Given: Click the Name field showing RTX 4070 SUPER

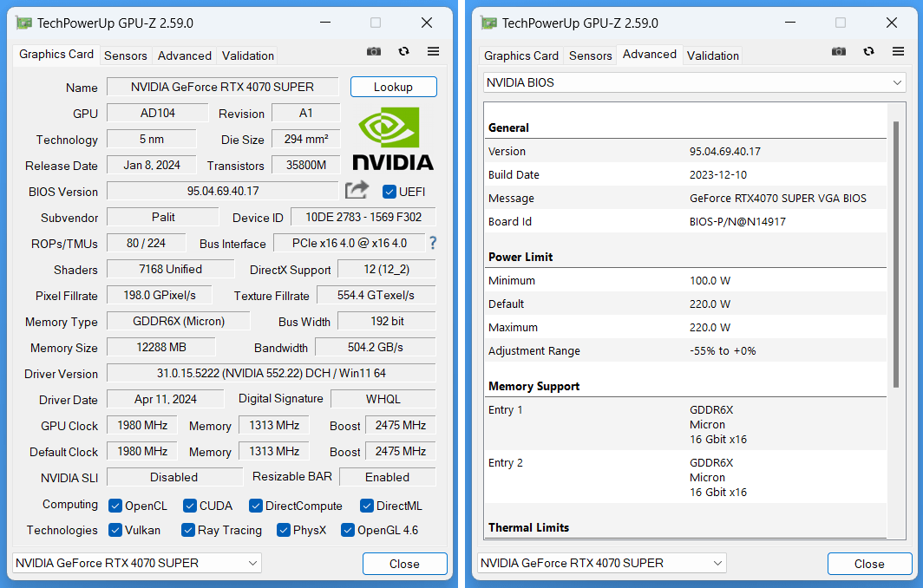Looking at the screenshot, I should click(222, 87).
